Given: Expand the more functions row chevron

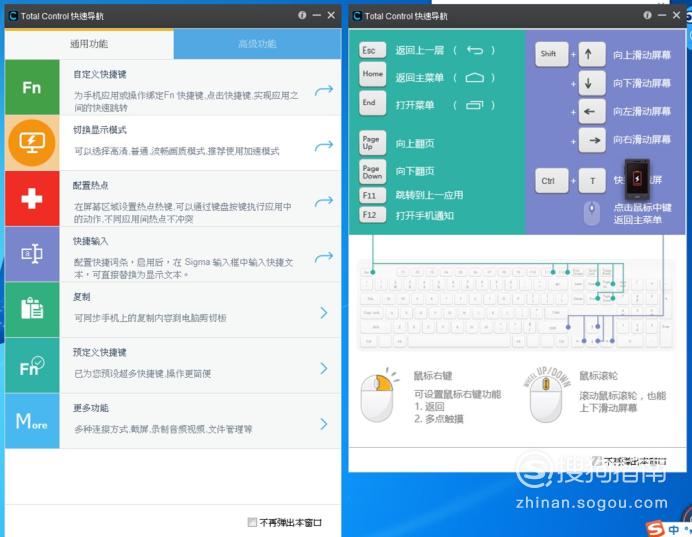Looking at the screenshot, I should (324, 424).
